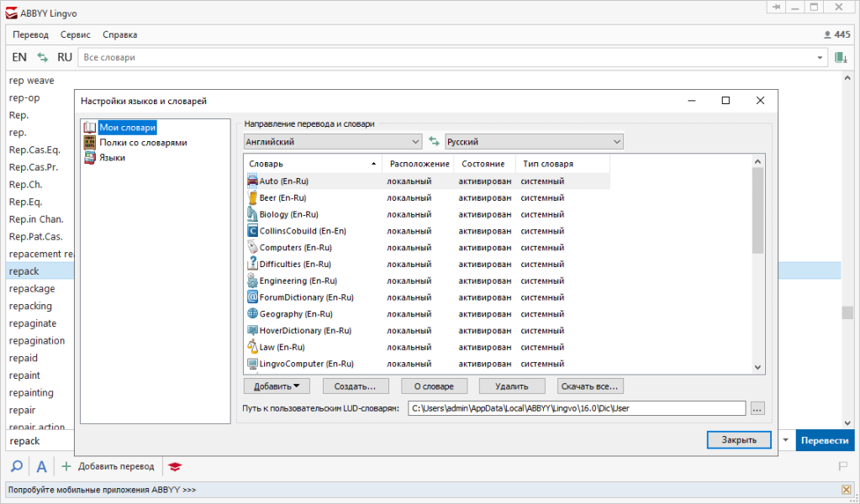
Task: Click the Языки icon in sidebar
Action: click(x=89, y=158)
